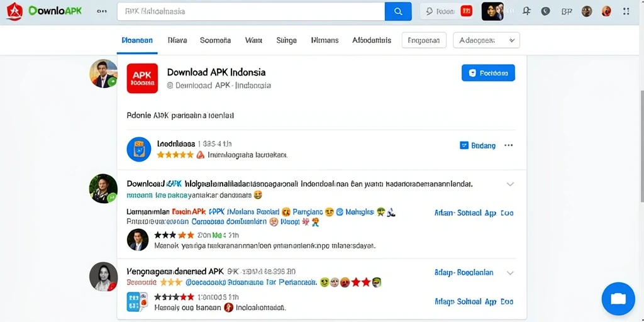Click the red DownloAPK logo icon

(x=14, y=11)
